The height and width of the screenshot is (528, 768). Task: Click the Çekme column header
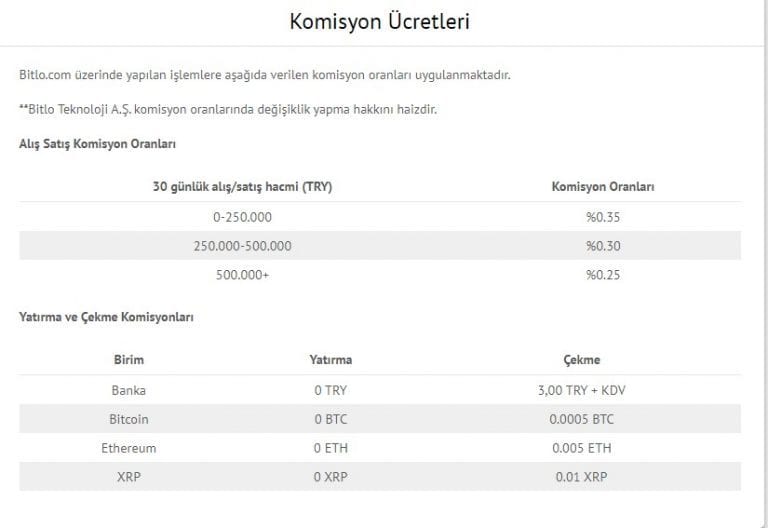coord(582,360)
